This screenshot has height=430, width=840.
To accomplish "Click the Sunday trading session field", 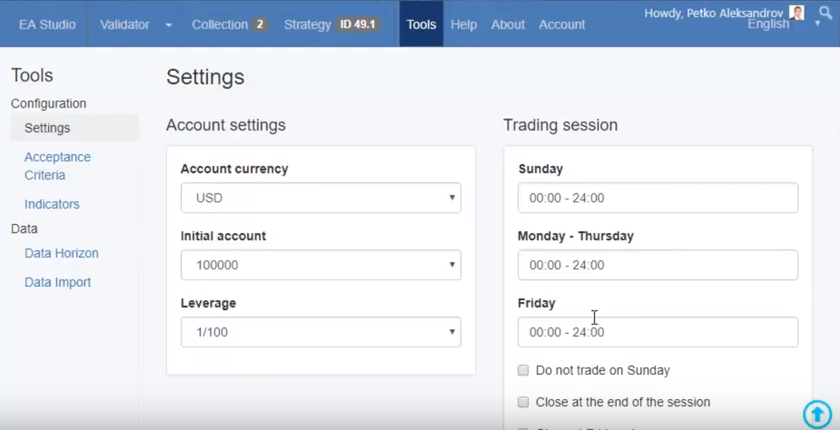I will [657, 198].
